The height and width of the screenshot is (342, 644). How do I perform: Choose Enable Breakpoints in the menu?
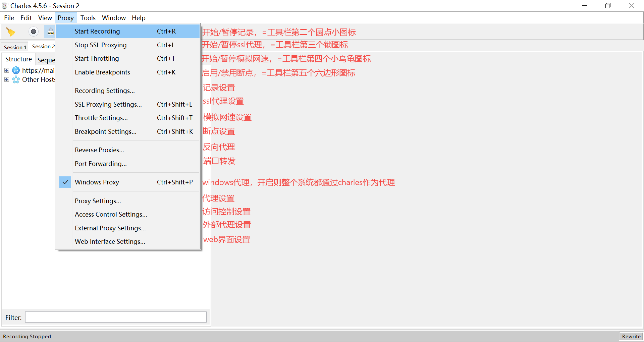[128, 72]
